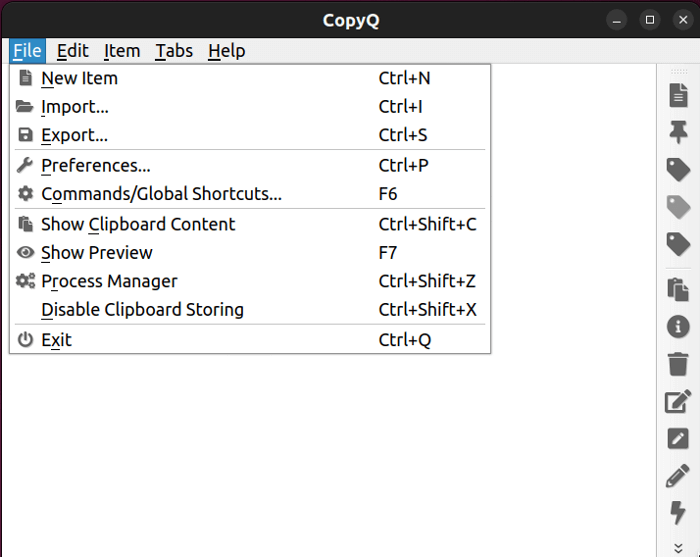Click the new item document icon in the side toolbar

tap(678, 95)
